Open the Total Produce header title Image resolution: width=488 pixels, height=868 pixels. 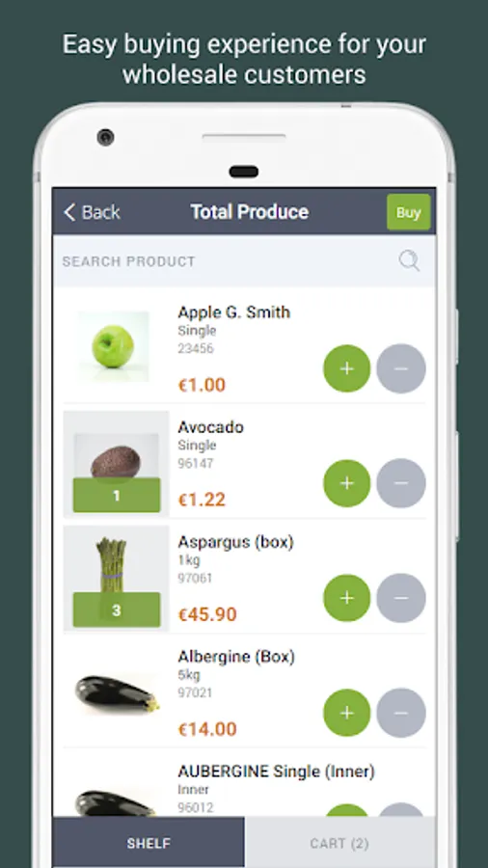[250, 211]
